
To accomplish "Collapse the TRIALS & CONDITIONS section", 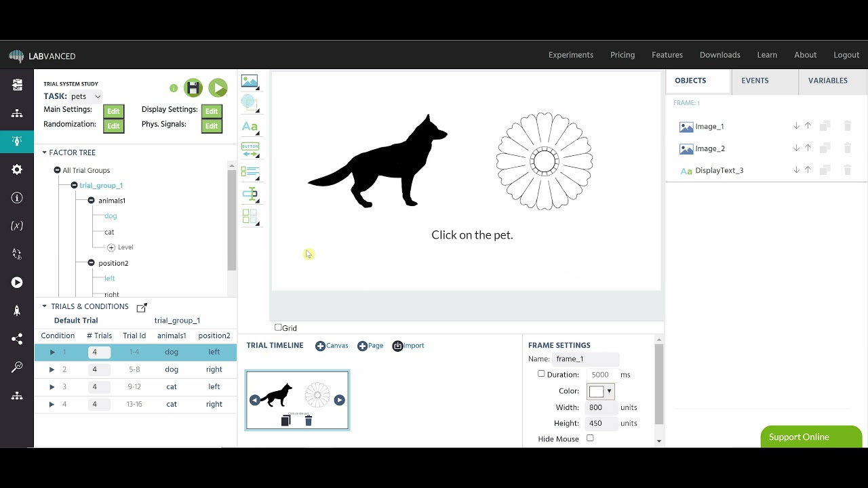I will tap(45, 306).
